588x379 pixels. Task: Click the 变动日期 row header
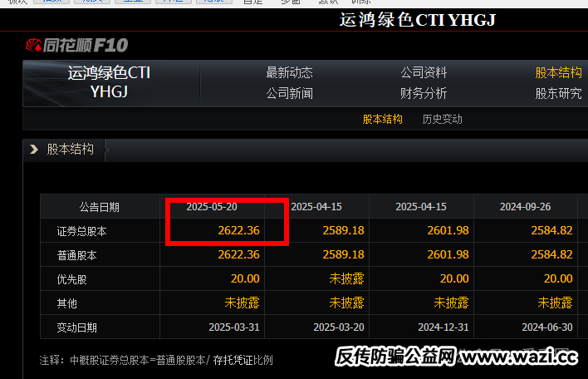pyautogui.click(x=77, y=327)
